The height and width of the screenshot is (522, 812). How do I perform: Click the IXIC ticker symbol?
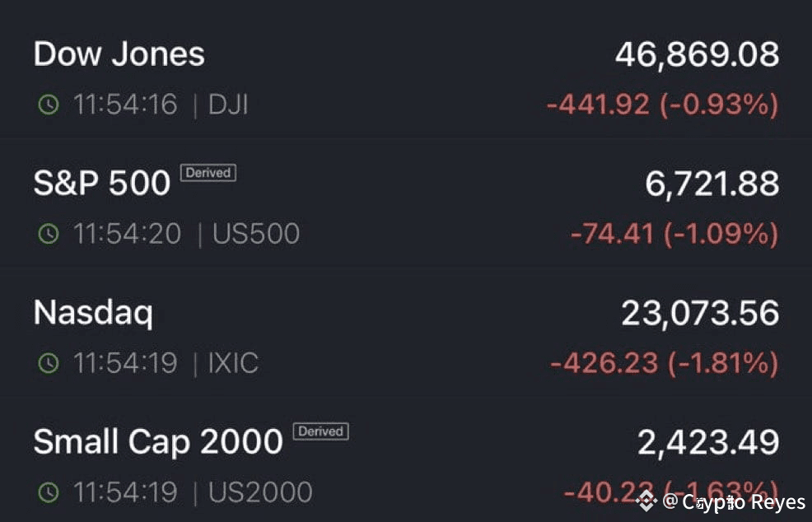(233, 363)
